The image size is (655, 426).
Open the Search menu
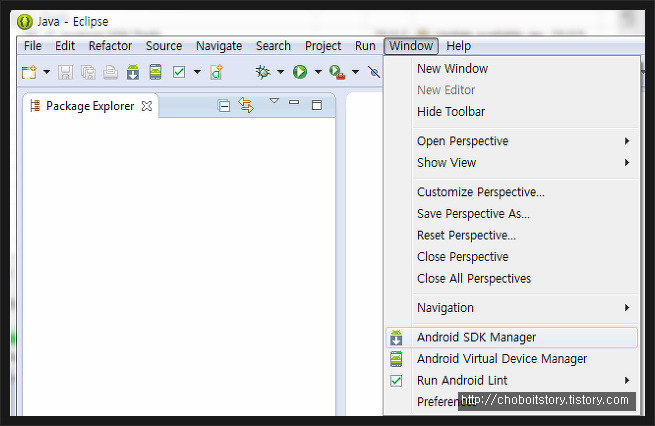click(273, 46)
